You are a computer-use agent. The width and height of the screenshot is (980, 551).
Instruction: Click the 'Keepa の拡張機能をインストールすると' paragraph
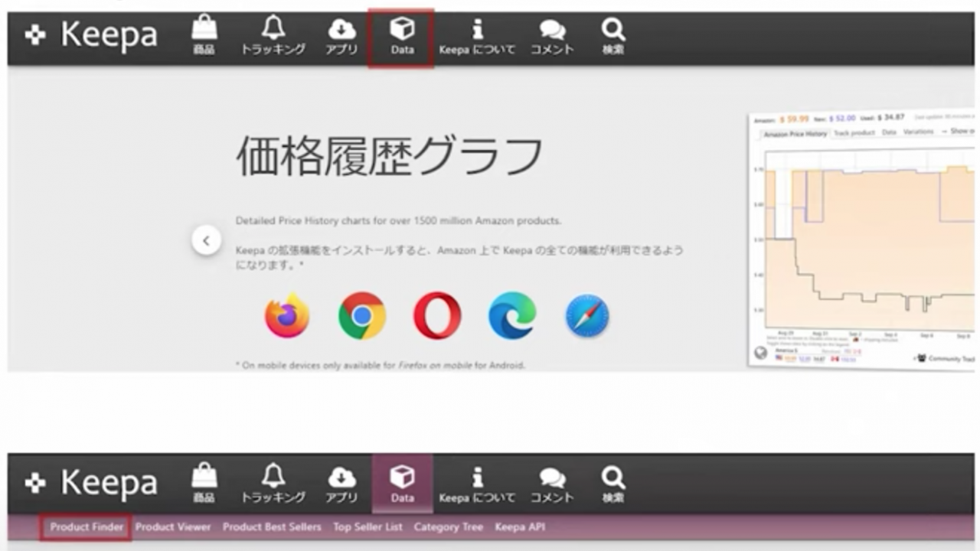tap(459, 257)
